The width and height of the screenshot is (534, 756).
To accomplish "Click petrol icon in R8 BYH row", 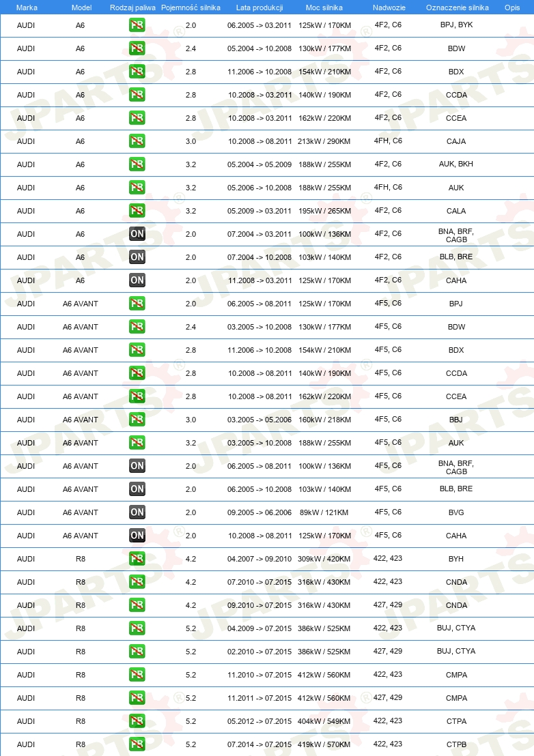I will (x=137, y=558).
